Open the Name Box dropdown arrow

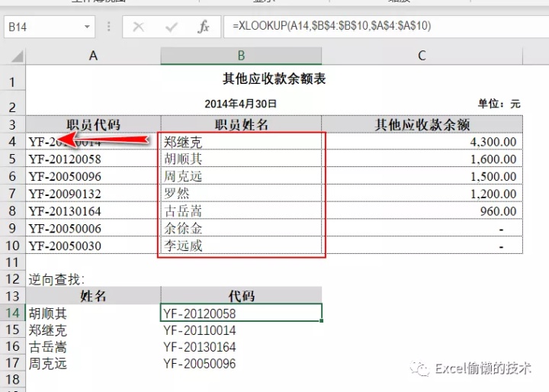[x=87, y=27]
